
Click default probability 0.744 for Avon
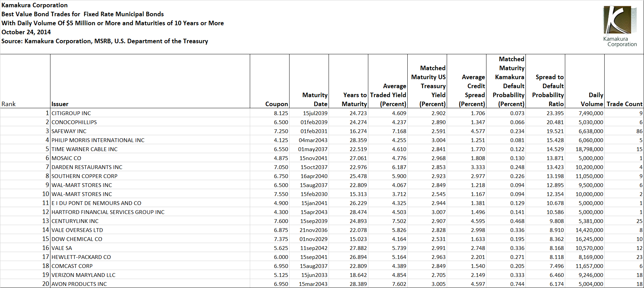(x=517, y=284)
